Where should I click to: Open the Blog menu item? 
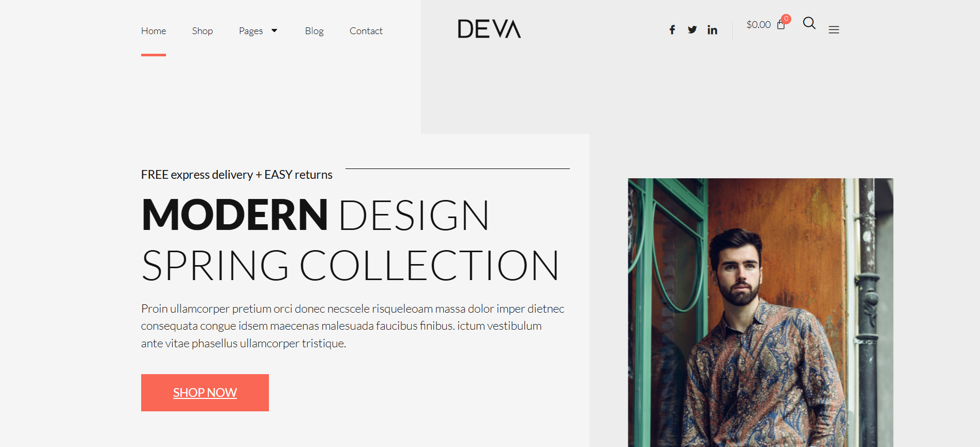pyautogui.click(x=314, y=31)
